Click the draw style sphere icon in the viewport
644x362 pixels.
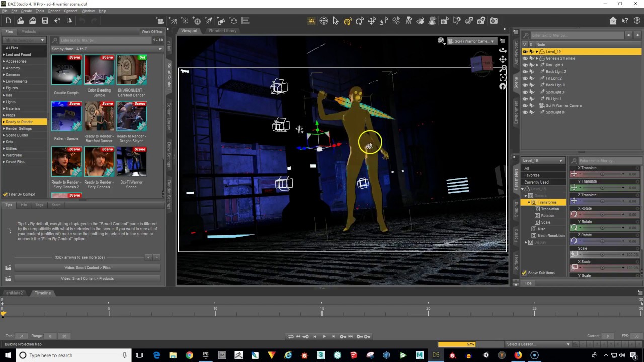441,41
